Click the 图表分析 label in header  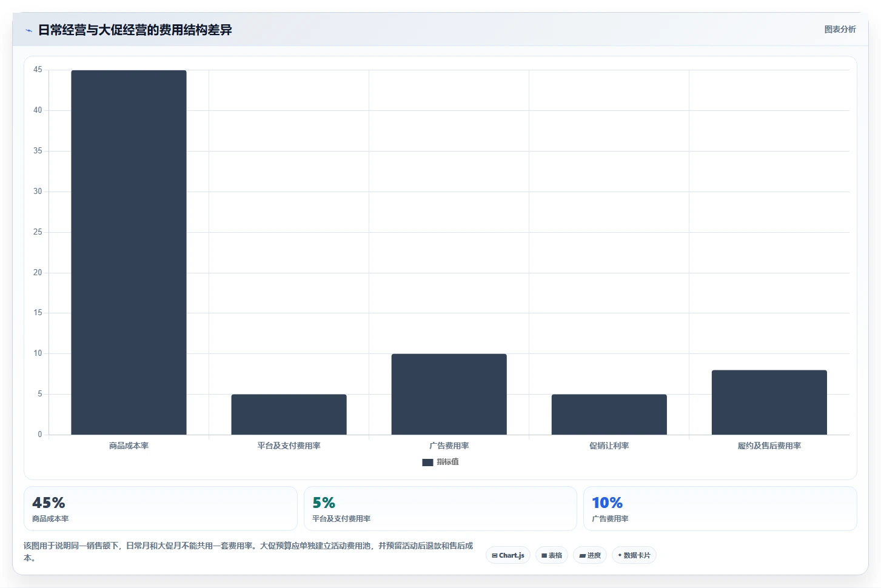pyautogui.click(x=840, y=29)
